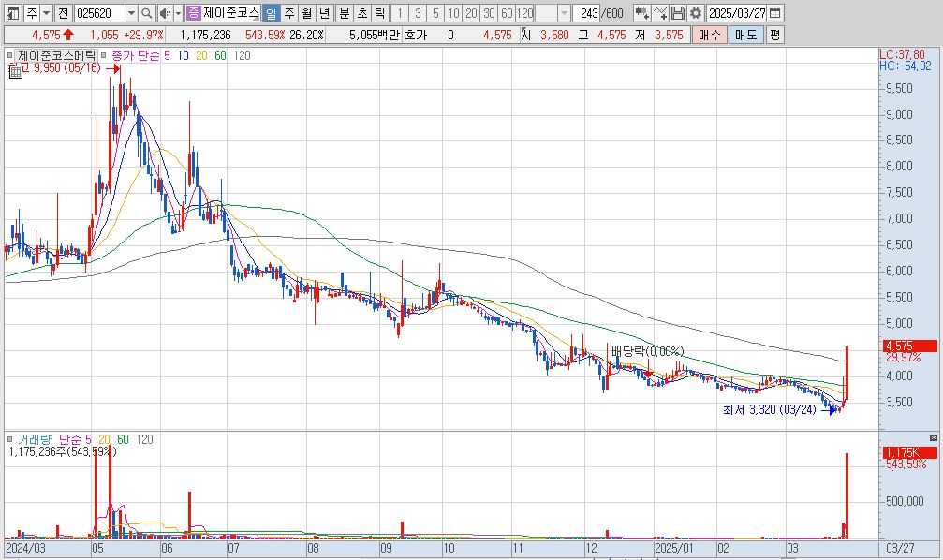Screen dimensions: 943x560
Task: Open the stock search magnifier
Action: 147,12
